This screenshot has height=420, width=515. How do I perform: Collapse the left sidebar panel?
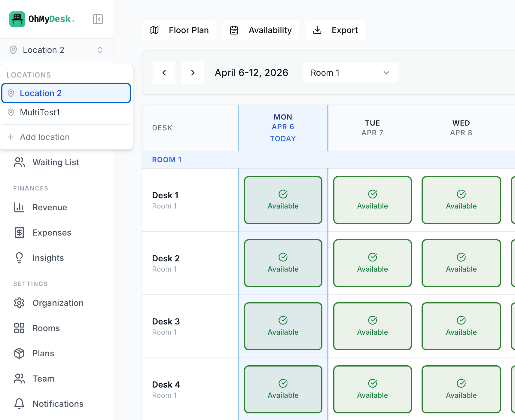(98, 19)
